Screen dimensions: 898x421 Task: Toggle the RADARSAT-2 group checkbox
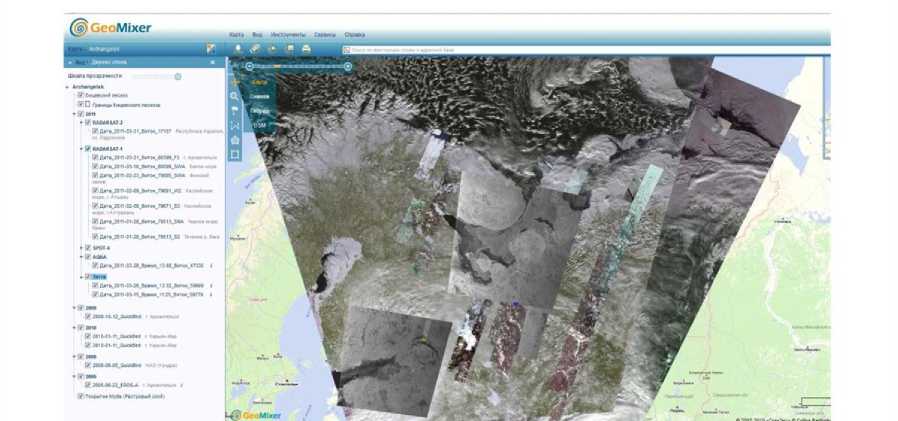88,123
